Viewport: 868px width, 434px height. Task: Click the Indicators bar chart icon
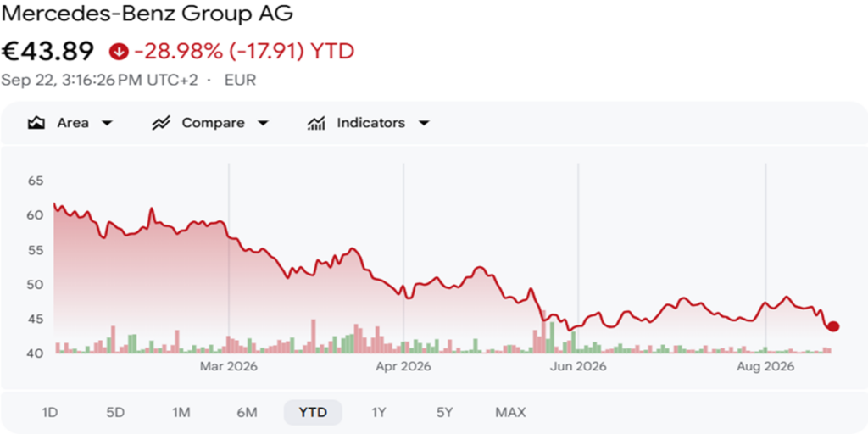click(x=316, y=123)
